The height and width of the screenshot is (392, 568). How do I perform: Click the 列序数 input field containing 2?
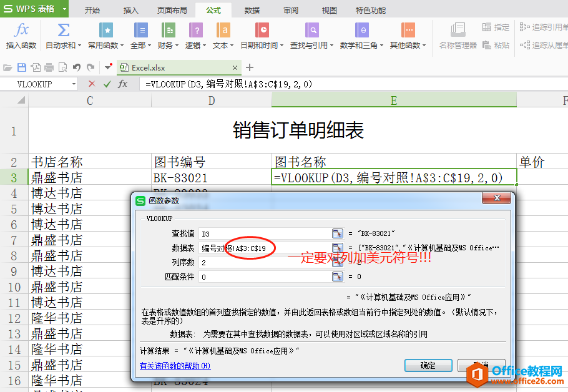pos(265,263)
